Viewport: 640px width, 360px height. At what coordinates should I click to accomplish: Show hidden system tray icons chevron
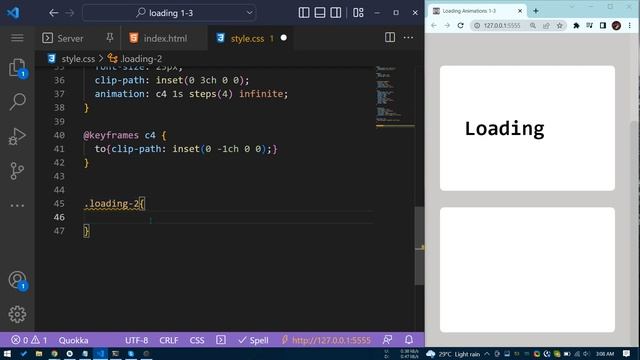pos(487,354)
